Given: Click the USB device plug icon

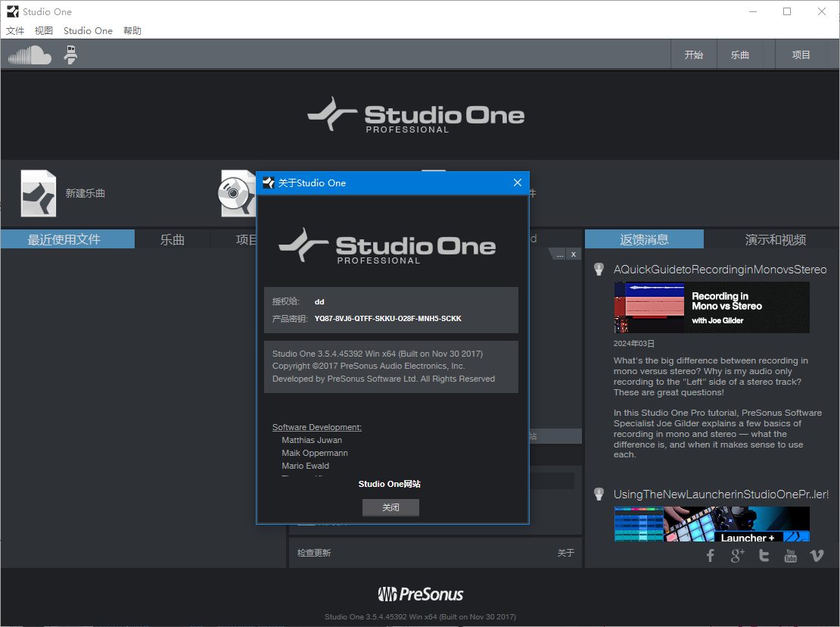Looking at the screenshot, I should [x=70, y=55].
